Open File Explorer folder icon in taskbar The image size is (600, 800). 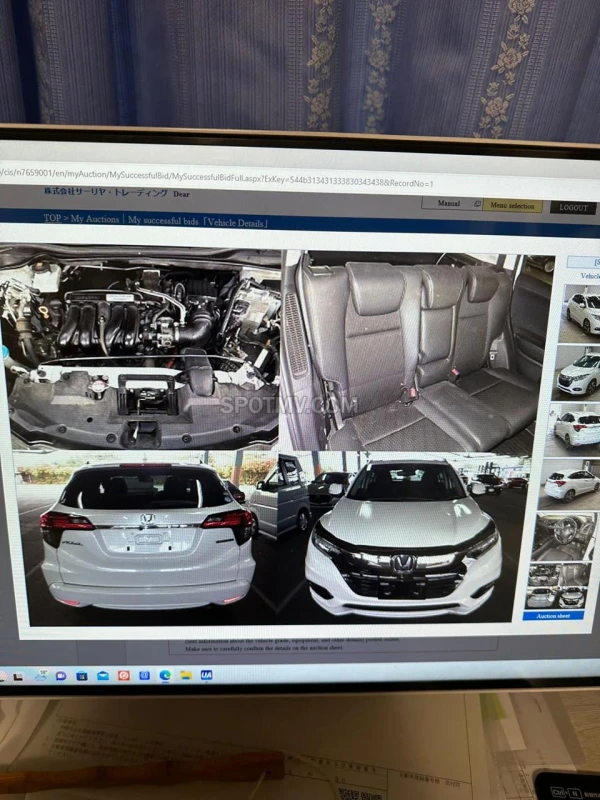(x=186, y=675)
